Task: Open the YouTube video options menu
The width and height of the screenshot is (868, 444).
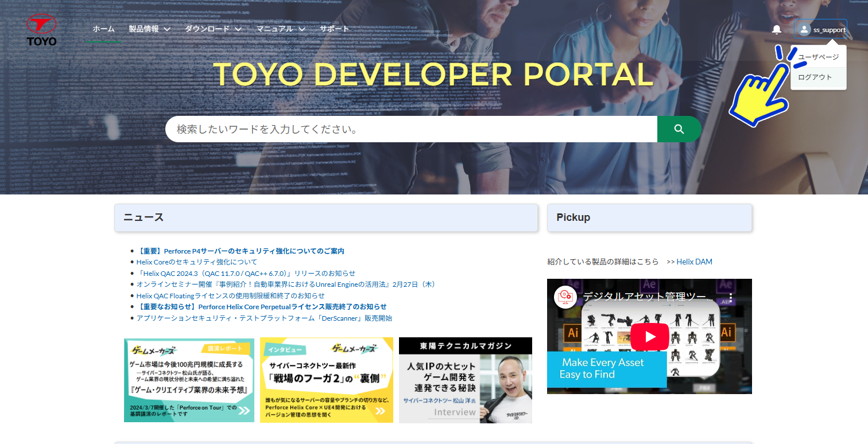Action: (731, 298)
